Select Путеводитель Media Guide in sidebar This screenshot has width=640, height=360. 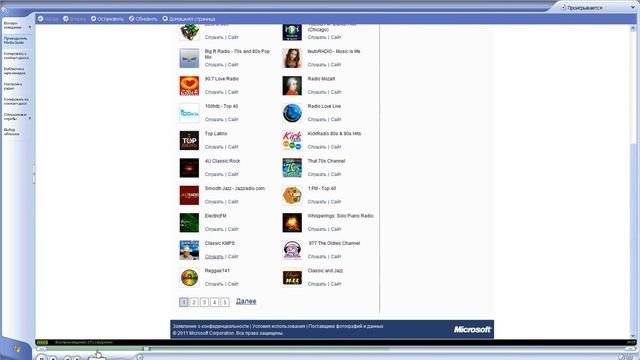pyautogui.click(x=16, y=40)
